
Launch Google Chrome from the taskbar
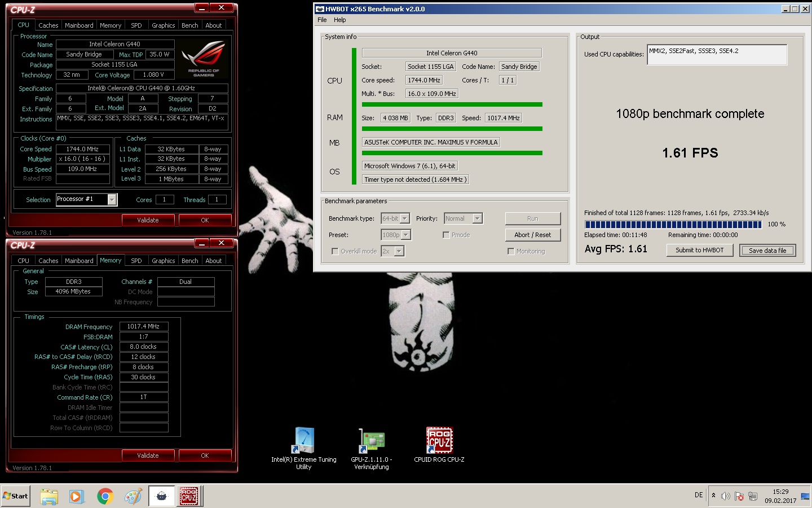click(105, 496)
